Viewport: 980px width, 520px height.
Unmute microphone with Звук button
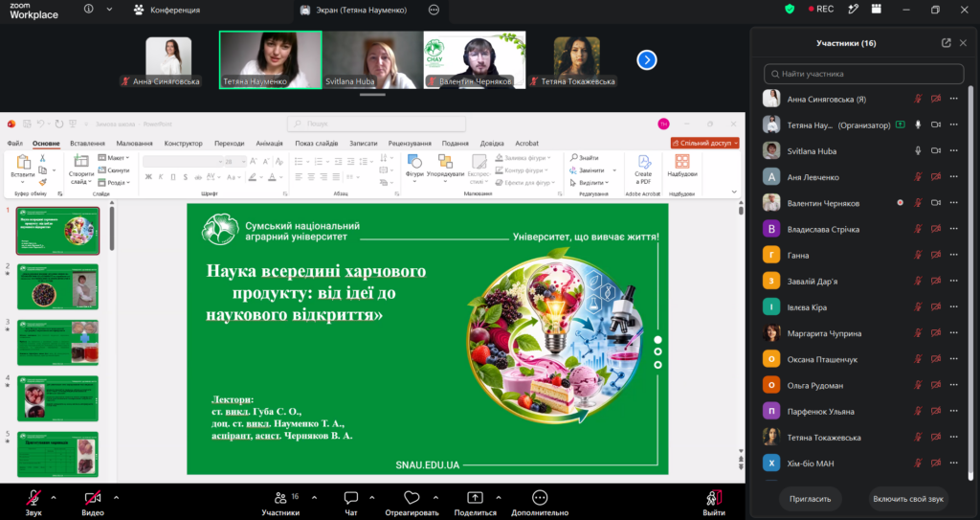(x=33, y=503)
